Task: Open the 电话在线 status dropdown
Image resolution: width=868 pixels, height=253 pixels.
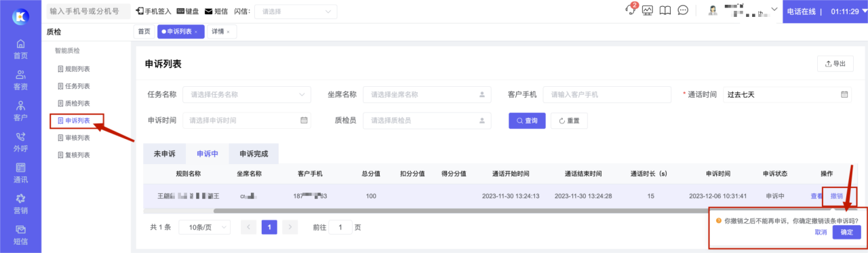Action: 825,12
